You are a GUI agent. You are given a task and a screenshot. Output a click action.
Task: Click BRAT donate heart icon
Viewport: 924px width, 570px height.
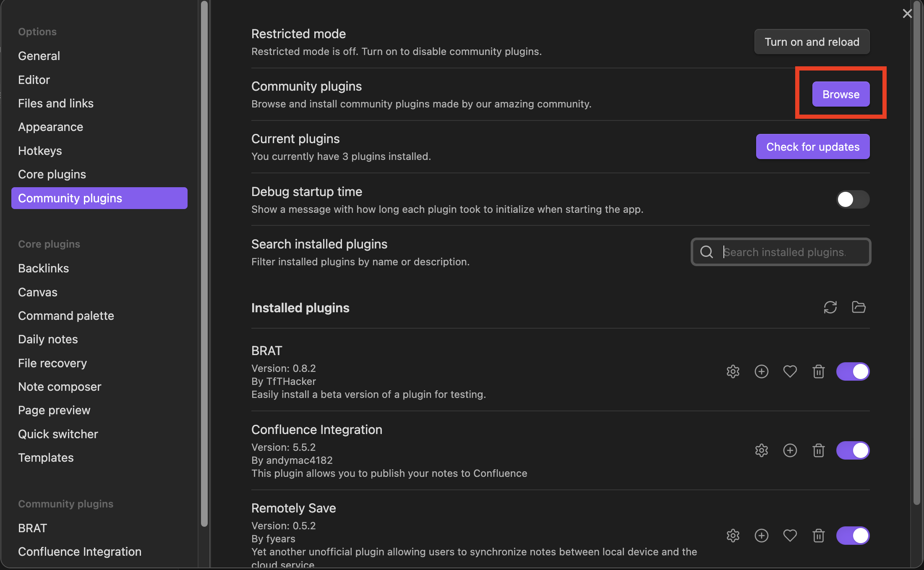(x=790, y=371)
